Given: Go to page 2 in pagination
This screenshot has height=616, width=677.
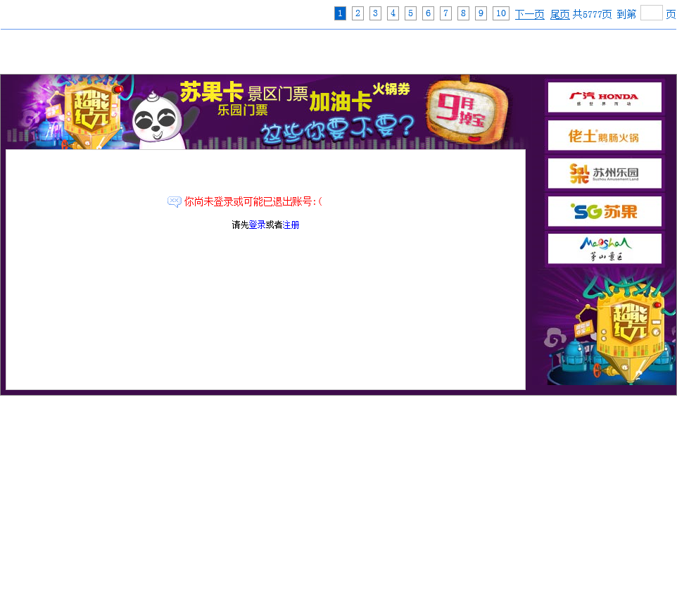Looking at the screenshot, I should [x=358, y=13].
